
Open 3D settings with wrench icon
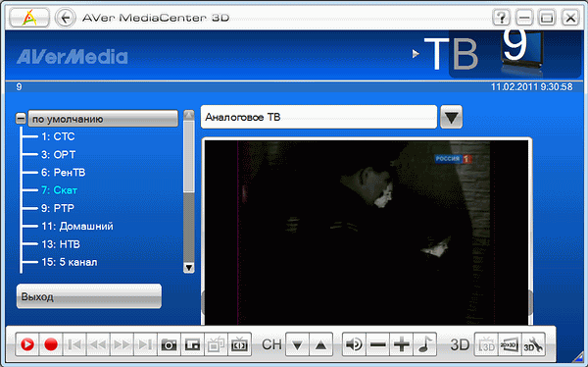(x=534, y=344)
